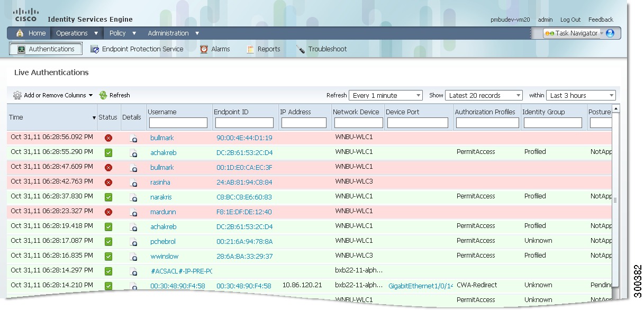Click the Log Out link
Screen dimensions: 644x310
(x=570, y=20)
